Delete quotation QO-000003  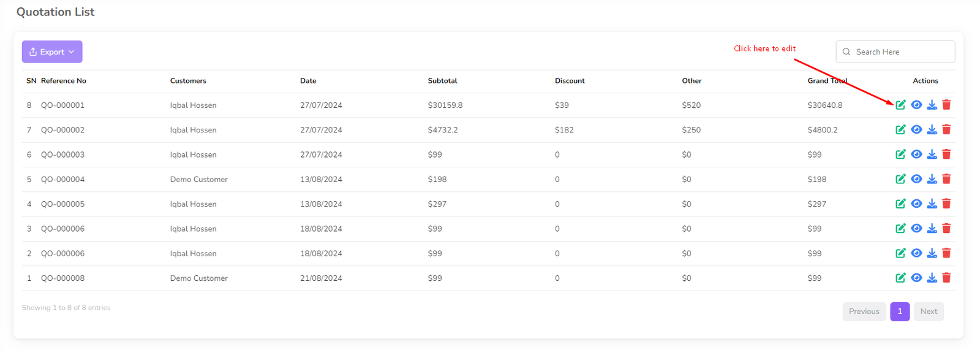coord(946,155)
